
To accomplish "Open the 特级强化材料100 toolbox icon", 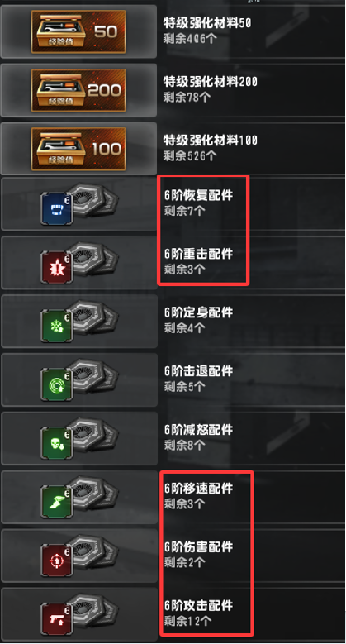I will (78, 149).
